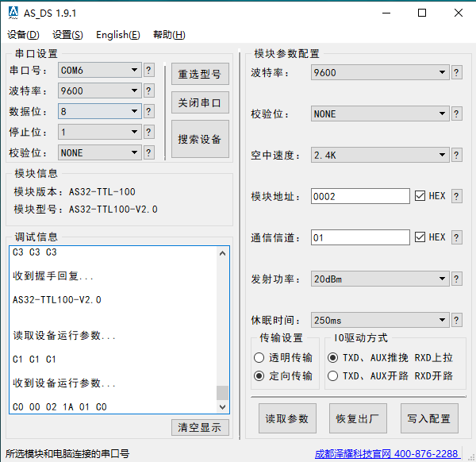The image size is (476, 462).
Task: Click help icon for module 校验位 parameter
Action: [x=457, y=114]
